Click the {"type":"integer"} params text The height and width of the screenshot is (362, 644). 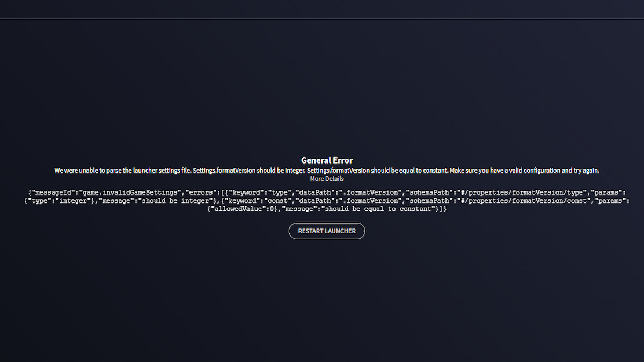coord(59,201)
